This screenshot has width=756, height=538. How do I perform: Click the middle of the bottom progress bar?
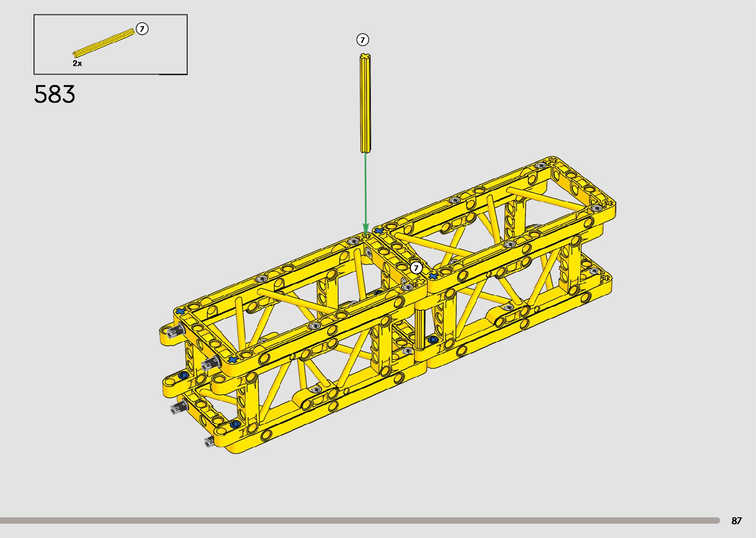click(359, 520)
